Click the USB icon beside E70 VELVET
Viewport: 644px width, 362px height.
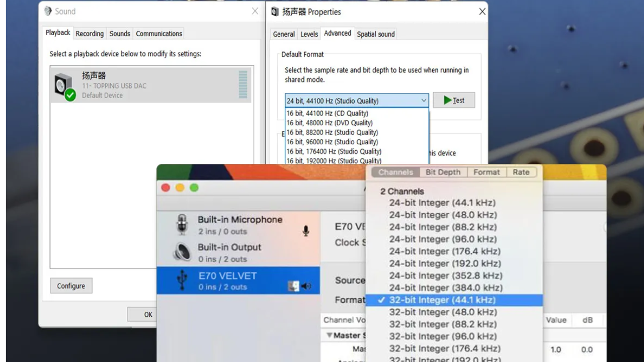(182, 281)
